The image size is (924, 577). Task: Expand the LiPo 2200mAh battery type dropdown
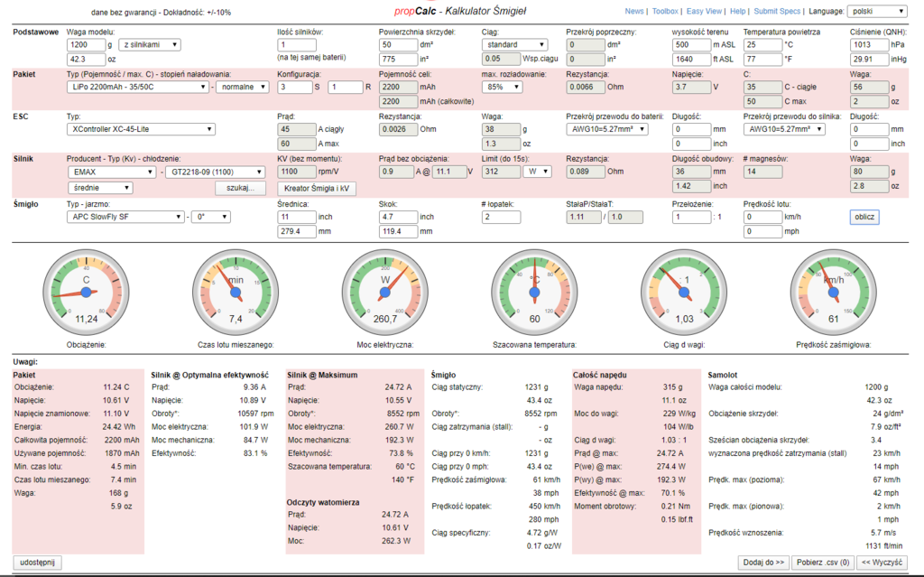tap(139, 88)
